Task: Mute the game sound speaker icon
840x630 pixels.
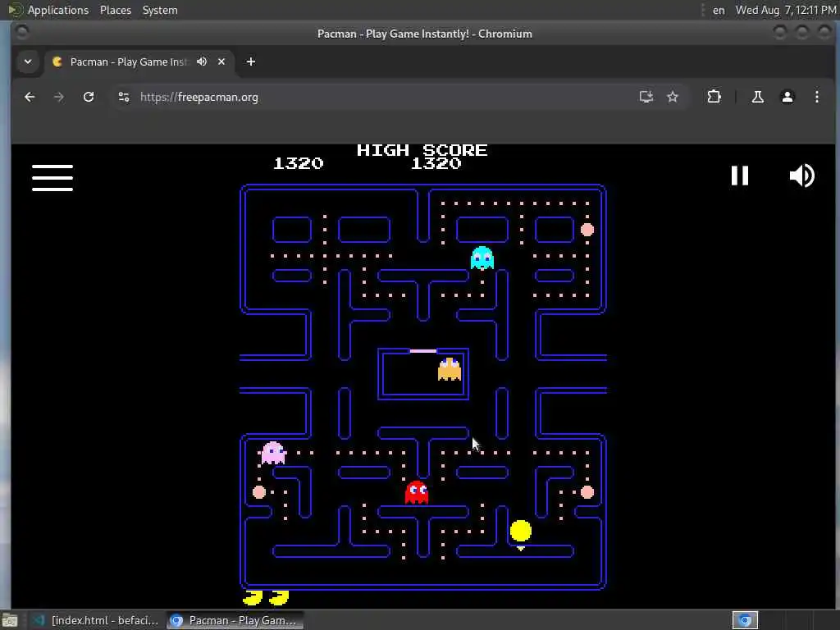Action: tap(802, 176)
